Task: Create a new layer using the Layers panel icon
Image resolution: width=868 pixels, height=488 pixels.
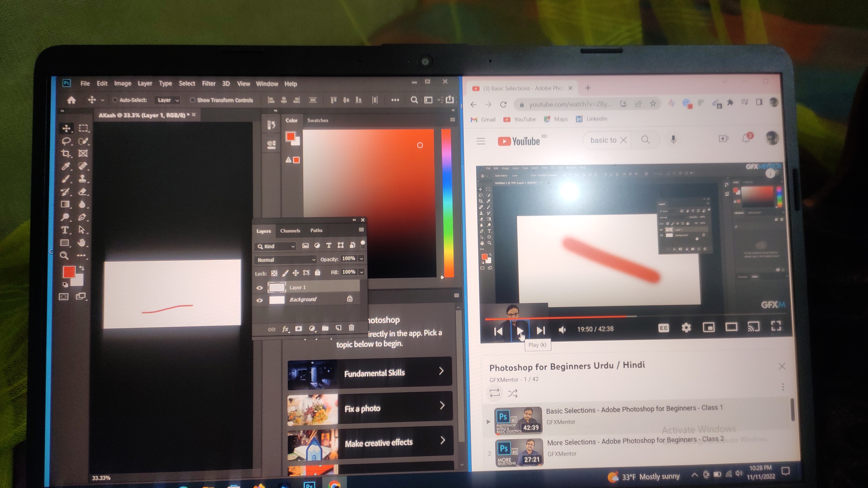Action: (x=338, y=328)
